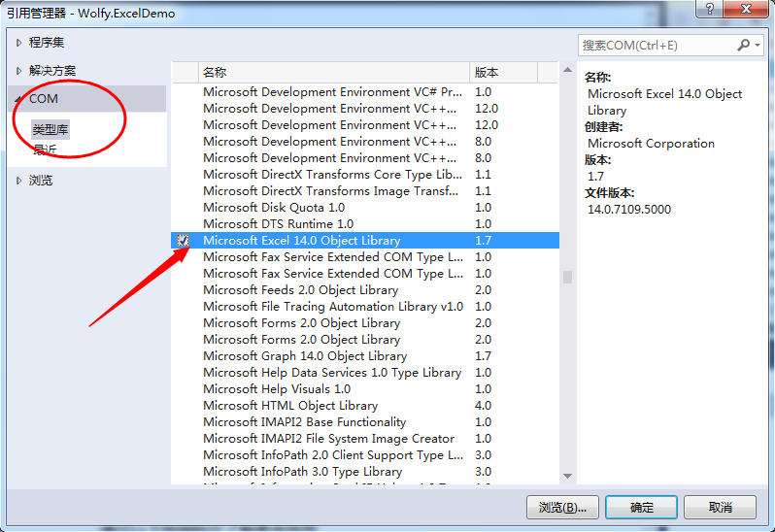Select Microsoft Graph 14.0 Object Library row
Image resolution: width=775 pixels, height=532 pixels.
365,356
